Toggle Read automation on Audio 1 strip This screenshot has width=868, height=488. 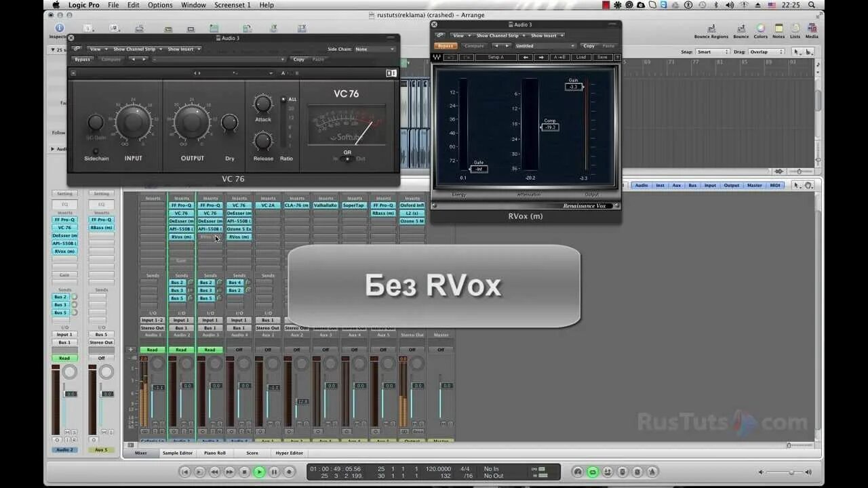pyautogui.click(x=153, y=350)
